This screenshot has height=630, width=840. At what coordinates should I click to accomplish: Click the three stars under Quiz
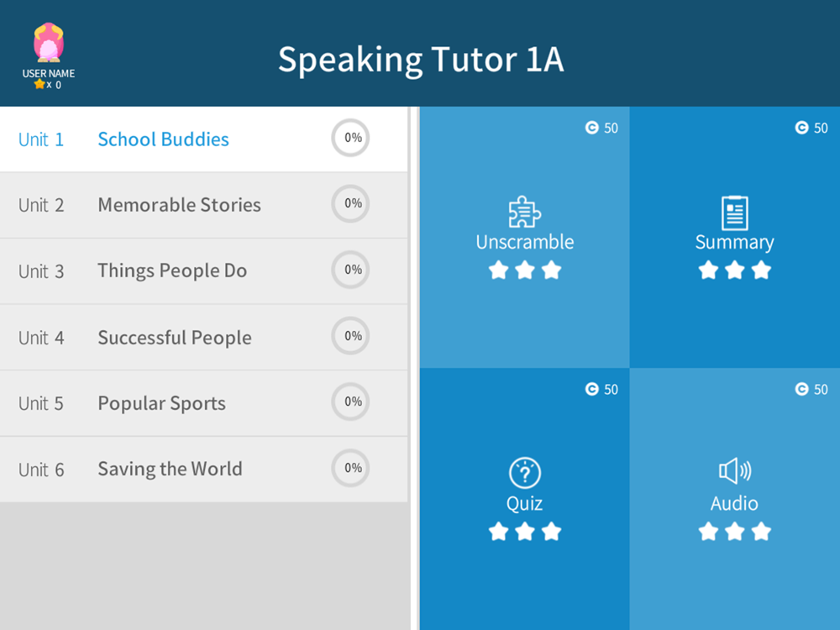click(x=524, y=532)
